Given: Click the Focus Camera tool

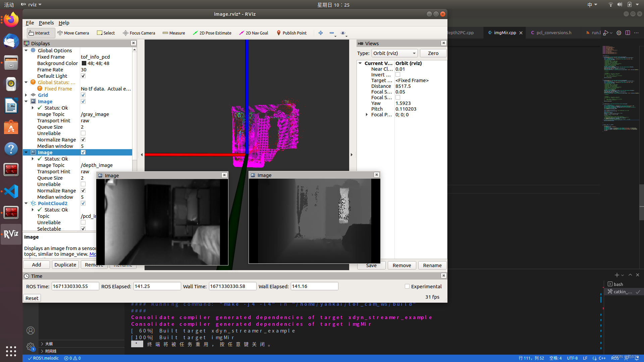Looking at the screenshot, I should tap(139, 33).
